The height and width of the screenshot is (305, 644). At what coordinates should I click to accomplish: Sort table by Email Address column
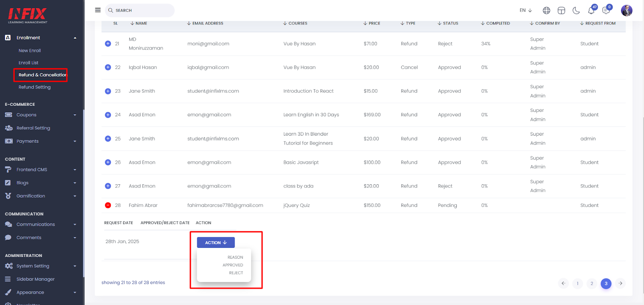click(205, 23)
